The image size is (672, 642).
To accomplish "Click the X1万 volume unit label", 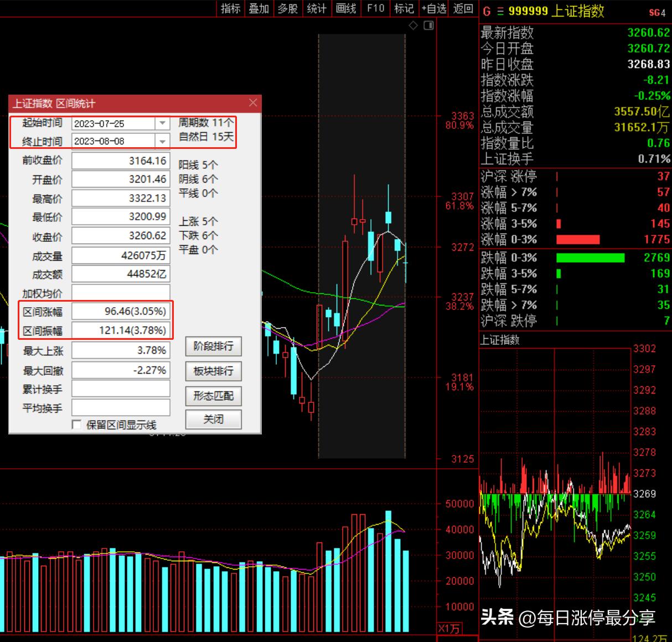I will [x=449, y=629].
